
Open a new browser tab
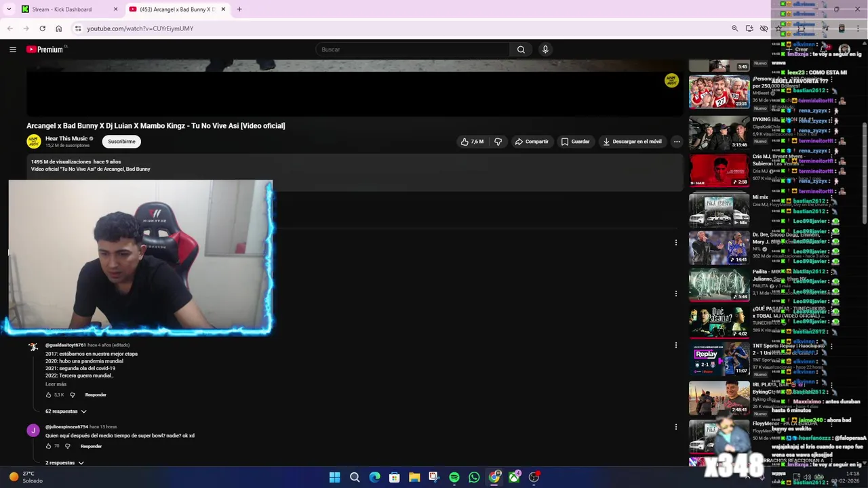tap(239, 9)
